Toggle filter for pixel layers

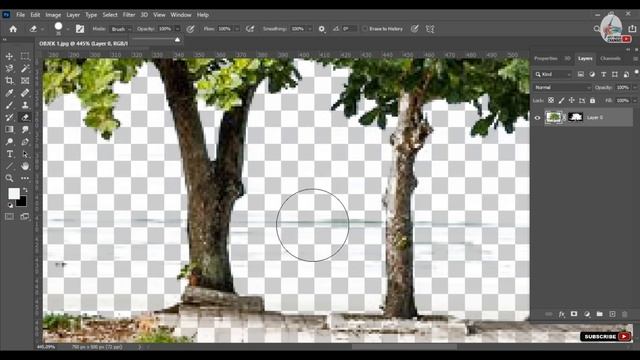pyautogui.click(x=580, y=74)
